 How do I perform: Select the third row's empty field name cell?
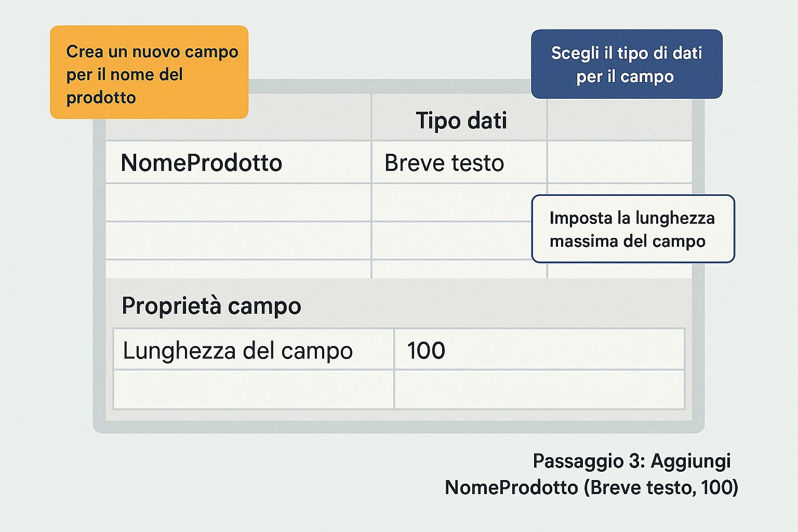pyautogui.click(x=238, y=241)
